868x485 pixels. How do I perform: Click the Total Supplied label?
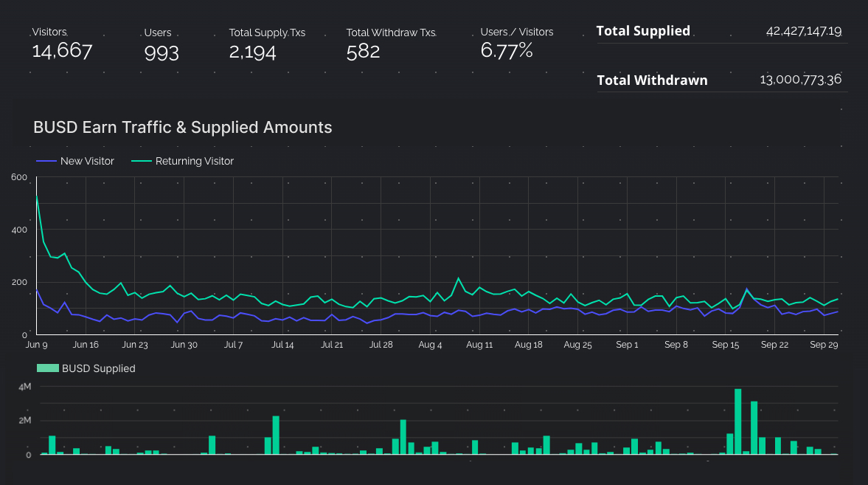tap(643, 31)
